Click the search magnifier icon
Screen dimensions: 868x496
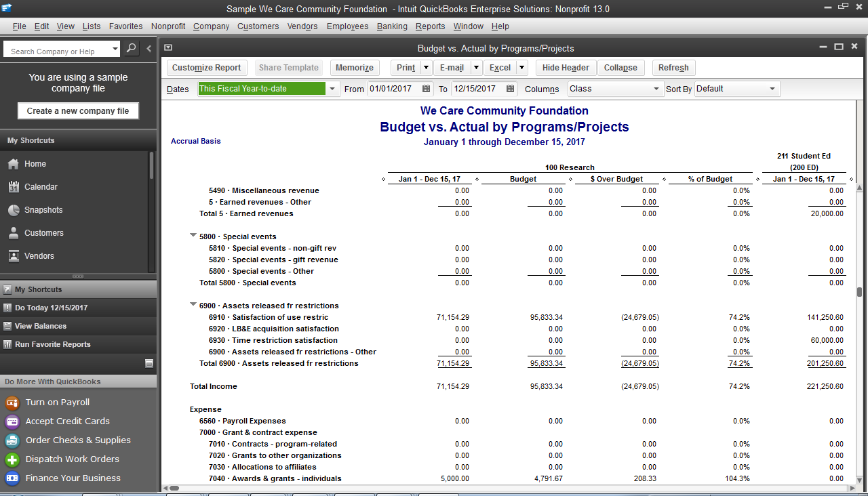coord(132,49)
